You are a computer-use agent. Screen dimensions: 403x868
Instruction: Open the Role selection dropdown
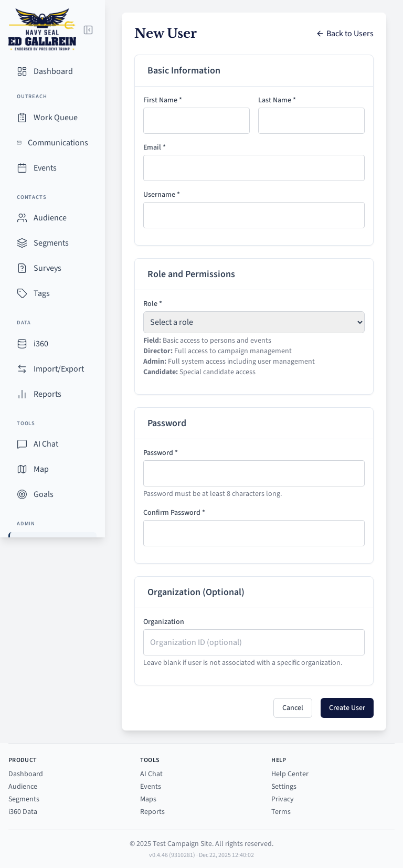pos(254,322)
